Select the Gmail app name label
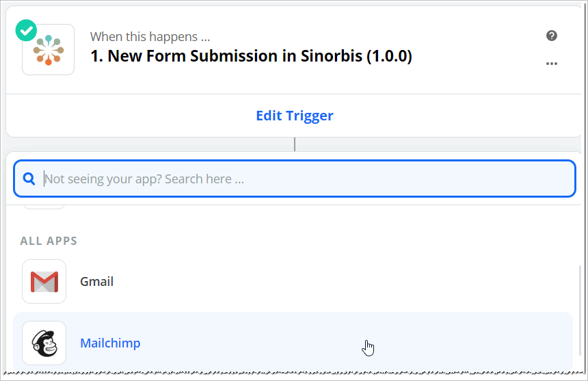Viewport: 588px width, 381px height. point(97,281)
